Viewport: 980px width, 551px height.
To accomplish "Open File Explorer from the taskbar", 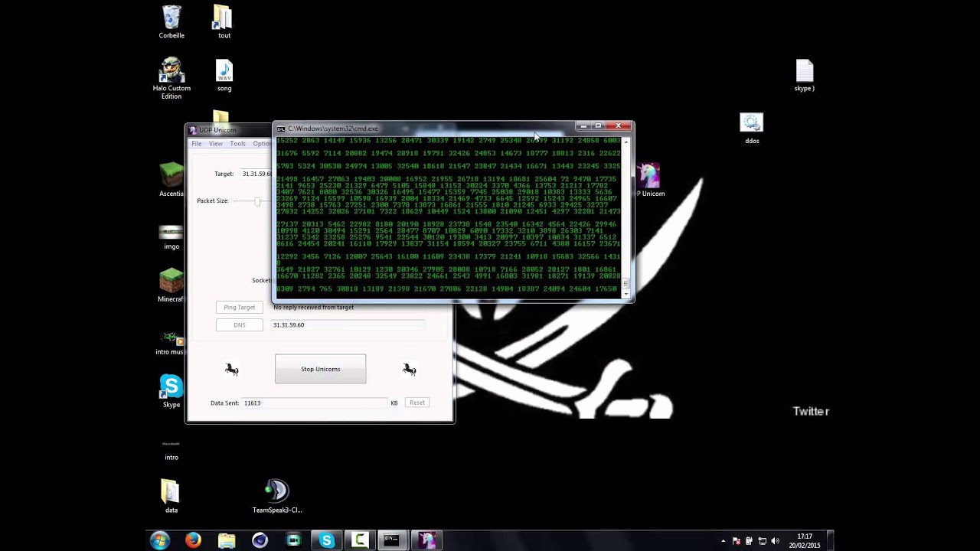I will pos(227,541).
